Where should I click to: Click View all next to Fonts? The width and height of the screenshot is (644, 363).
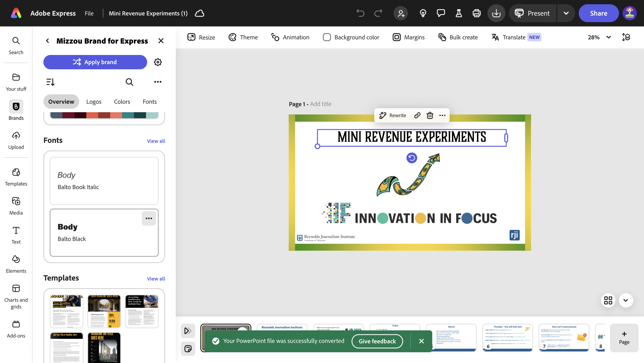[155, 141]
